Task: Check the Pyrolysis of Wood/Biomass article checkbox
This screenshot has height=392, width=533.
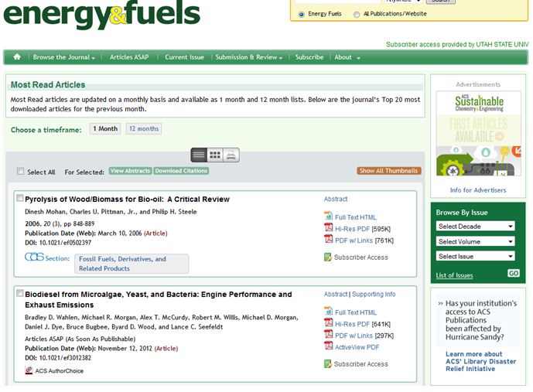Action: coord(20,198)
